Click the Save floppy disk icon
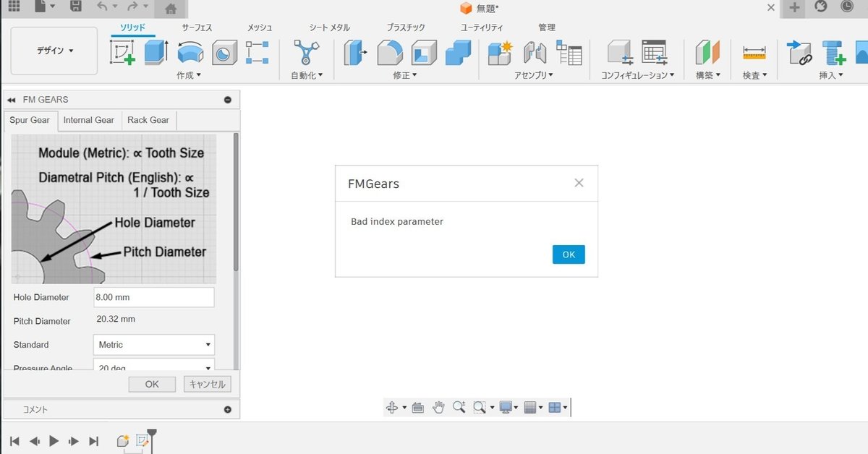 coord(75,7)
